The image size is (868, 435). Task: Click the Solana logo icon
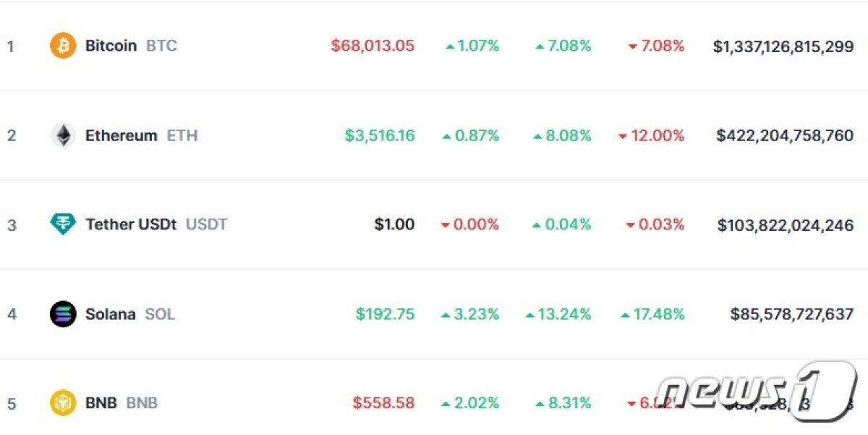(63, 314)
